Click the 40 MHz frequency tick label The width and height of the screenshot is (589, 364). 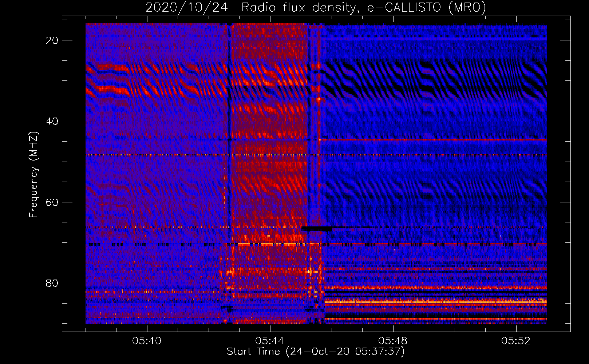52,121
